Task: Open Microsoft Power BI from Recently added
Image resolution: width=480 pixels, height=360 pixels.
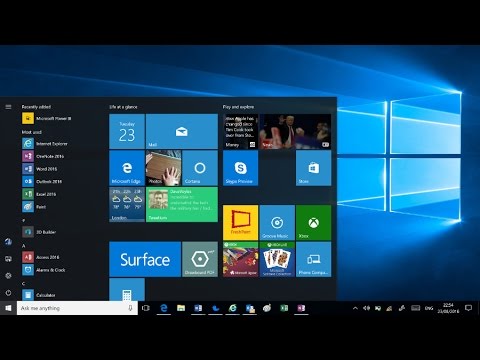Action: (x=47, y=118)
